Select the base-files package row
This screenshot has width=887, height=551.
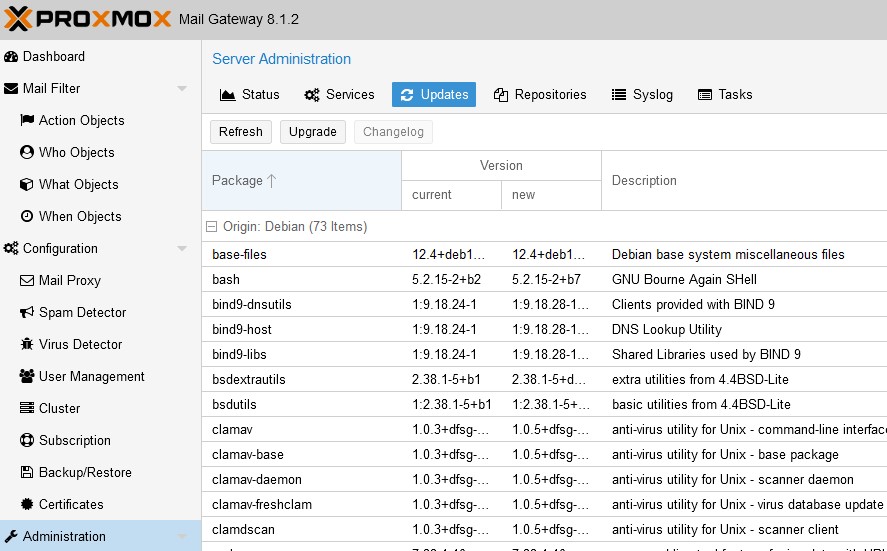(544, 255)
